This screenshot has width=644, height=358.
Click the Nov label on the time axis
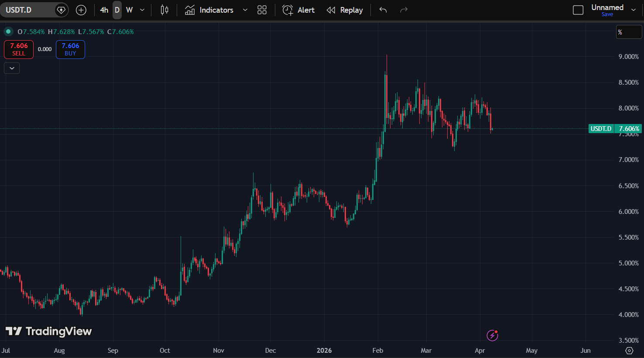[x=219, y=351]
